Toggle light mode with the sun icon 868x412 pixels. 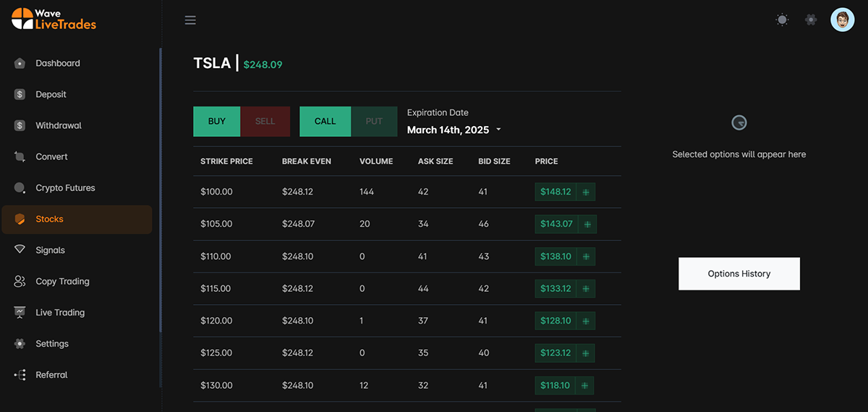[x=782, y=20]
